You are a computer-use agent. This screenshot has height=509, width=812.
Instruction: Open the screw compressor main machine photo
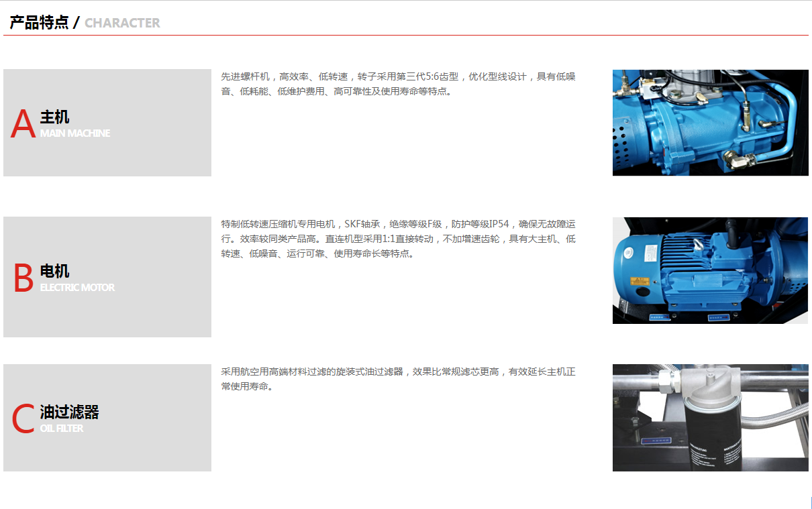(x=710, y=123)
